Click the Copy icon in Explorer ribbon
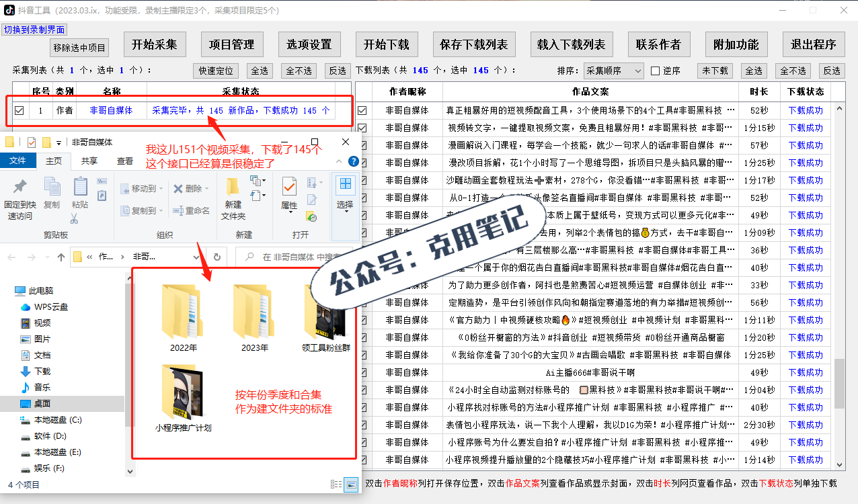Screen dimensions: 858x504 (x=51, y=186)
